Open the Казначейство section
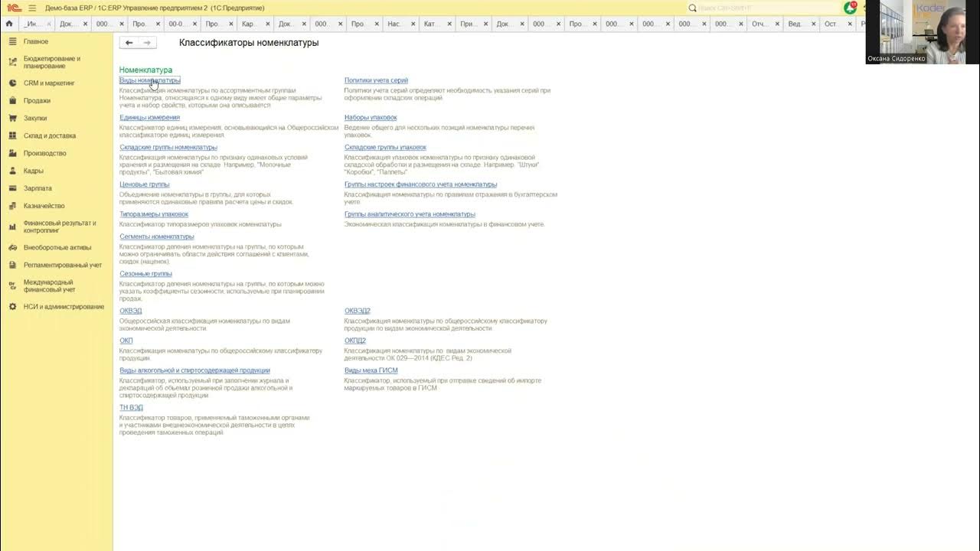This screenshot has height=551, width=980. coord(44,206)
